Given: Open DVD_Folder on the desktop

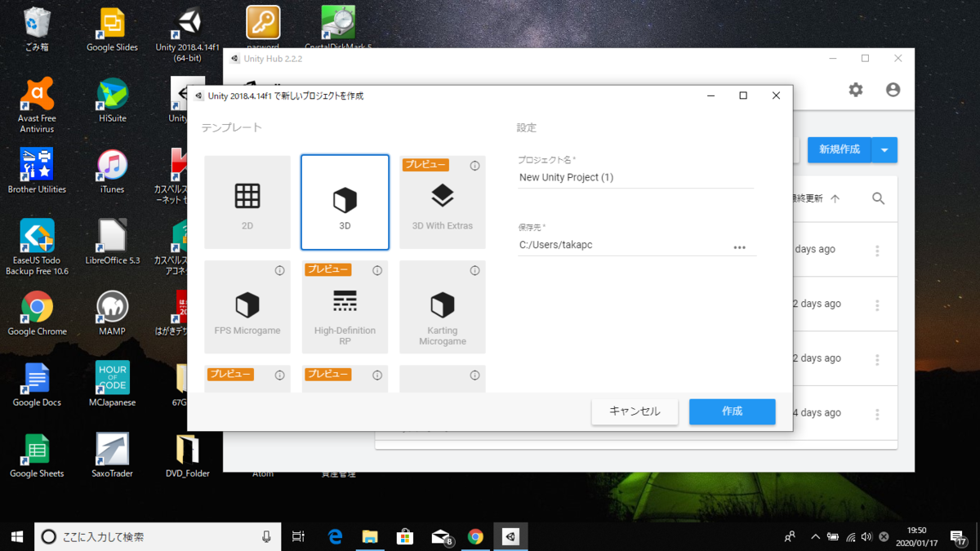Looking at the screenshot, I should (x=188, y=456).
